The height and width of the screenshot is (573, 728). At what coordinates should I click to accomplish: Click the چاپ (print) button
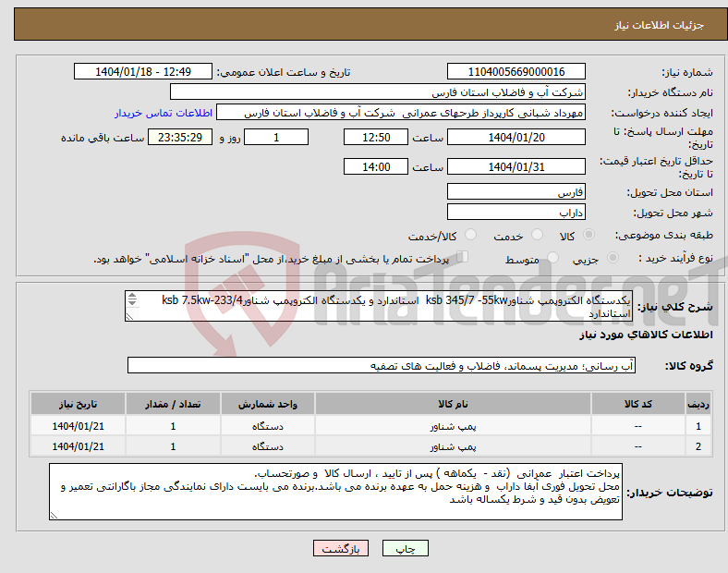pyautogui.click(x=405, y=548)
